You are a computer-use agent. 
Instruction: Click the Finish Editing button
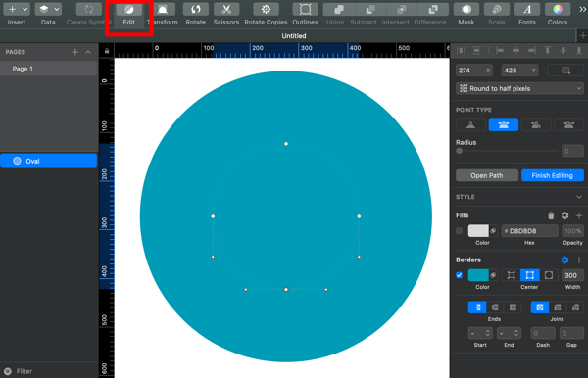pyautogui.click(x=553, y=175)
